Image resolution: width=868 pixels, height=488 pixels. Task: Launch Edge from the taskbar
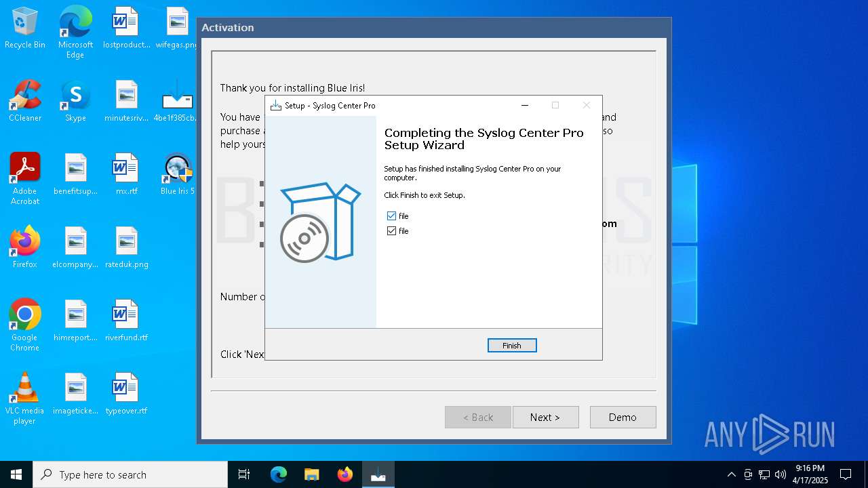pyautogui.click(x=279, y=474)
